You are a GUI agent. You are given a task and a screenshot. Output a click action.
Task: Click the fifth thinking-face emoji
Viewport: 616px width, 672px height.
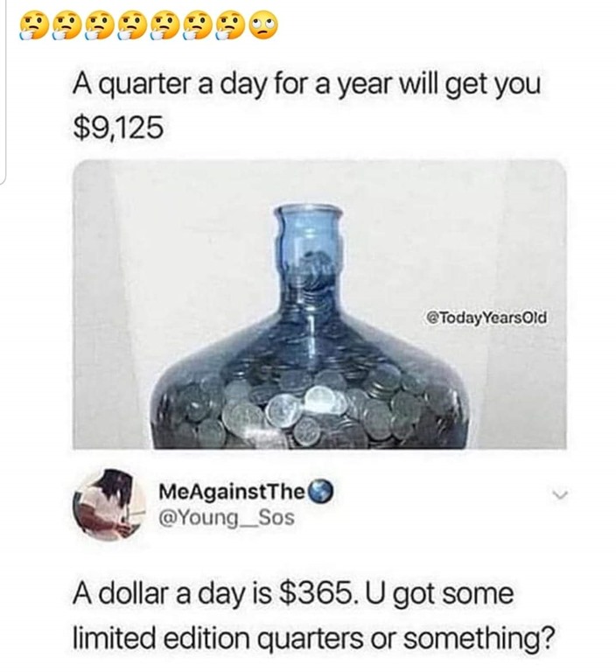click(x=166, y=26)
